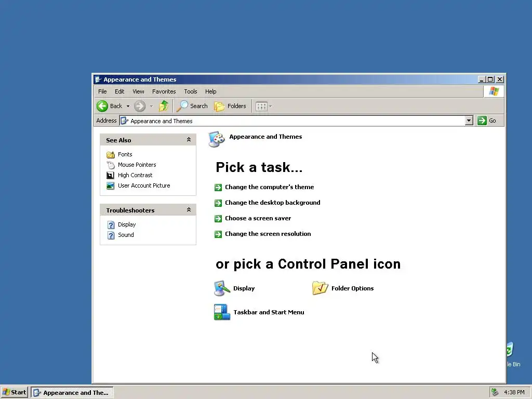Select Change the computer's theme task

tap(270, 187)
